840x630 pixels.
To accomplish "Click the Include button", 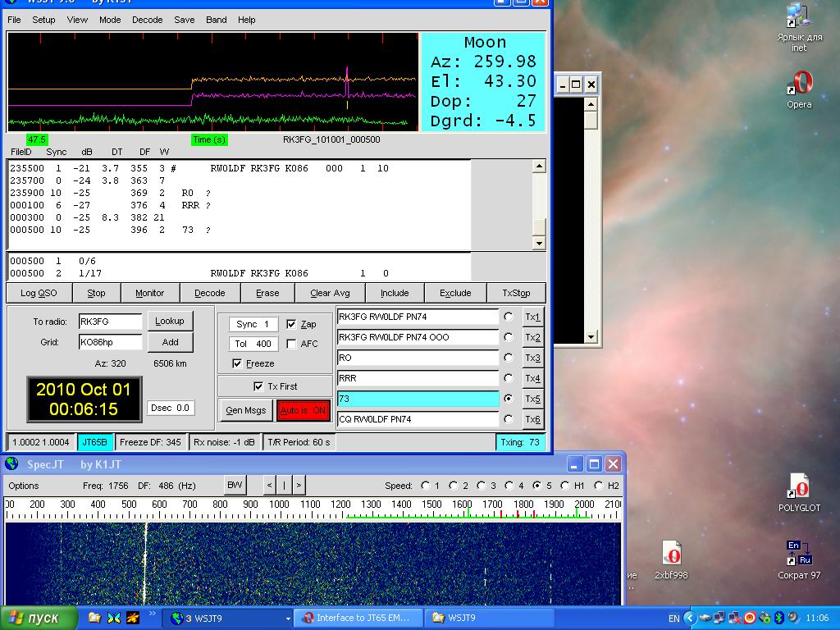I will (395, 293).
